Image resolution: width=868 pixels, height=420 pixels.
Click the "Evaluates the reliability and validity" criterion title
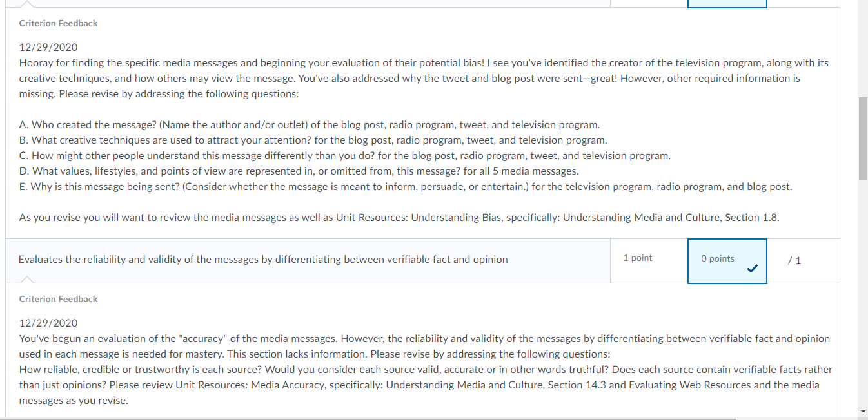coord(263,259)
